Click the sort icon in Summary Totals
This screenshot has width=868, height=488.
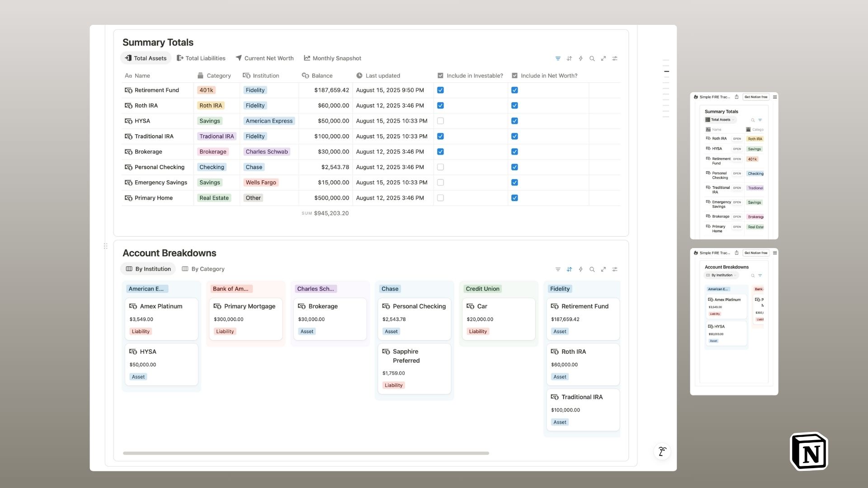coord(569,58)
